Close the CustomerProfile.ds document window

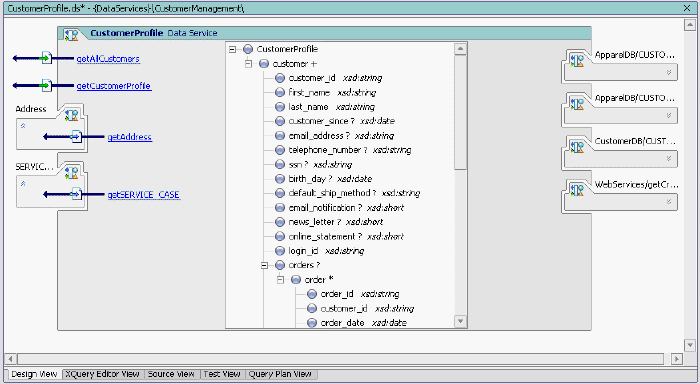coord(687,8)
